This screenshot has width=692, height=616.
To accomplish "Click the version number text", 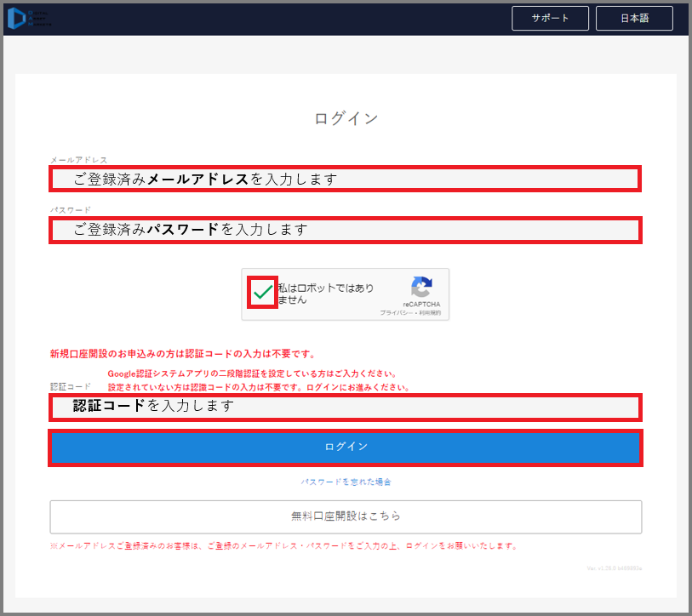I will (x=615, y=568).
